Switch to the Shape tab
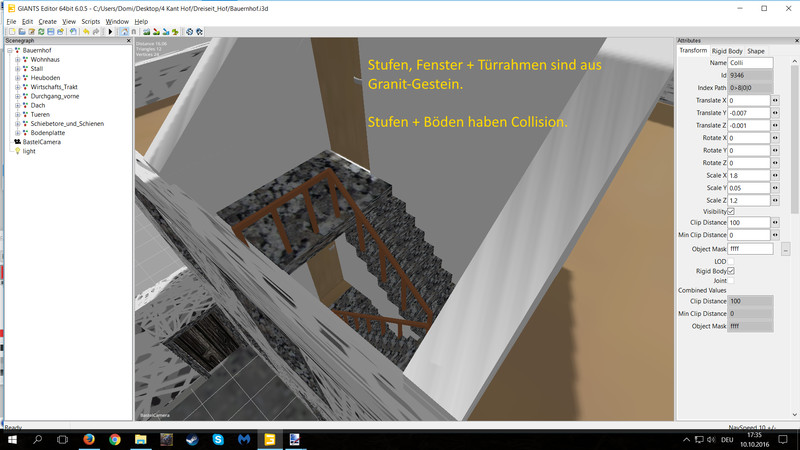Viewport: 800px width, 450px height. point(756,51)
